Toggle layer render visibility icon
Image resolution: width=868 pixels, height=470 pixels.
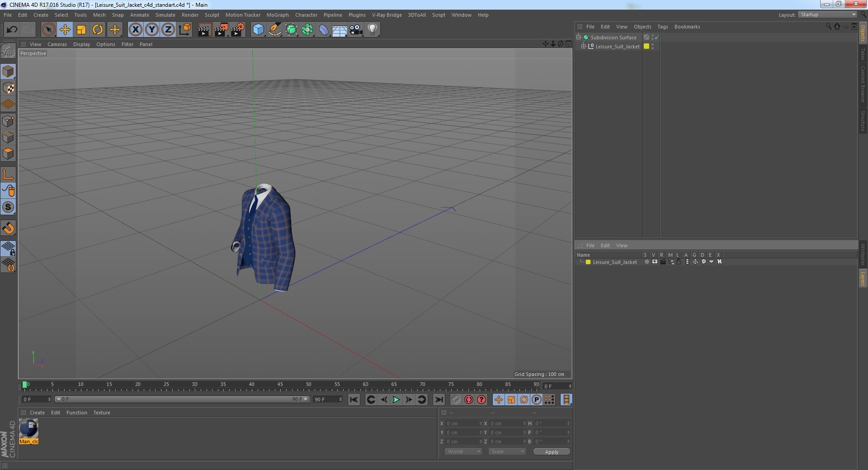tap(663, 262)
